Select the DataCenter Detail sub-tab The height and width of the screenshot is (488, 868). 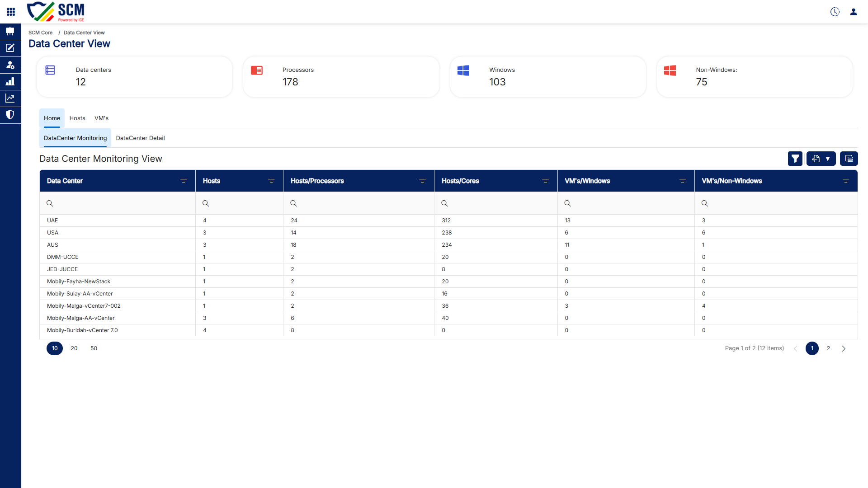(x=140, y=138)
